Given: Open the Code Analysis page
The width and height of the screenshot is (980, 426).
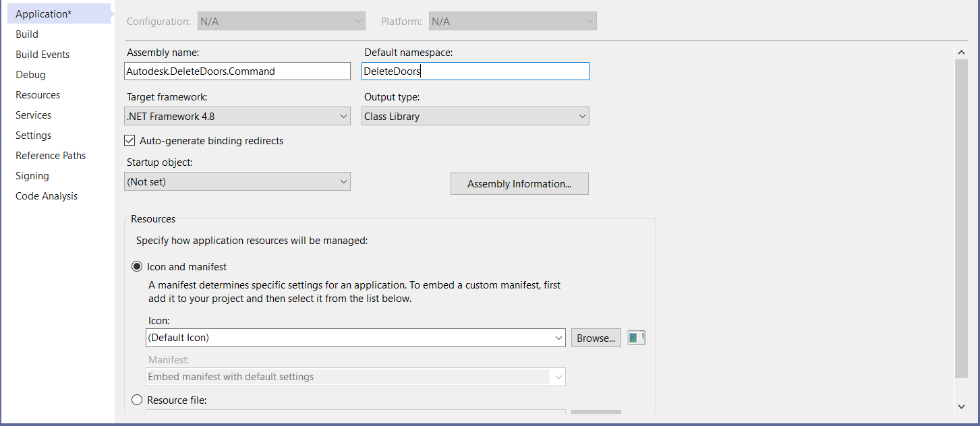Looking at the screenshot, I should tap(46, 195).
